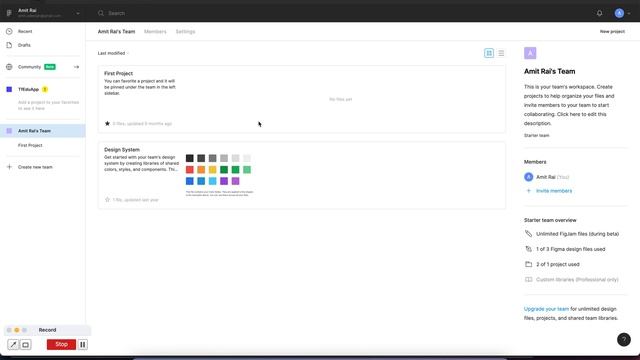Image resolution: width=640 pixels, height=360 pixels.
Task: Select the arrow tool in the Record panel
Action: 13,344
